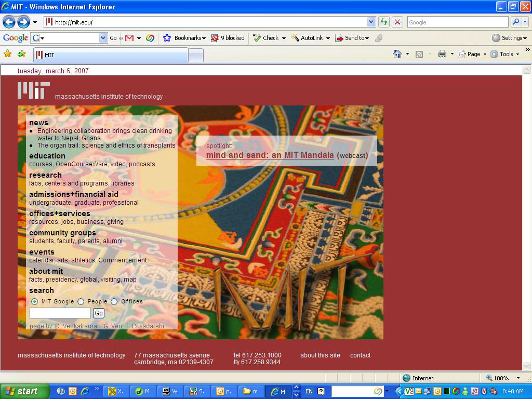Open the organ trail news story
The height and width of the screenshot is (399, 532).
(x=106, y=145)
